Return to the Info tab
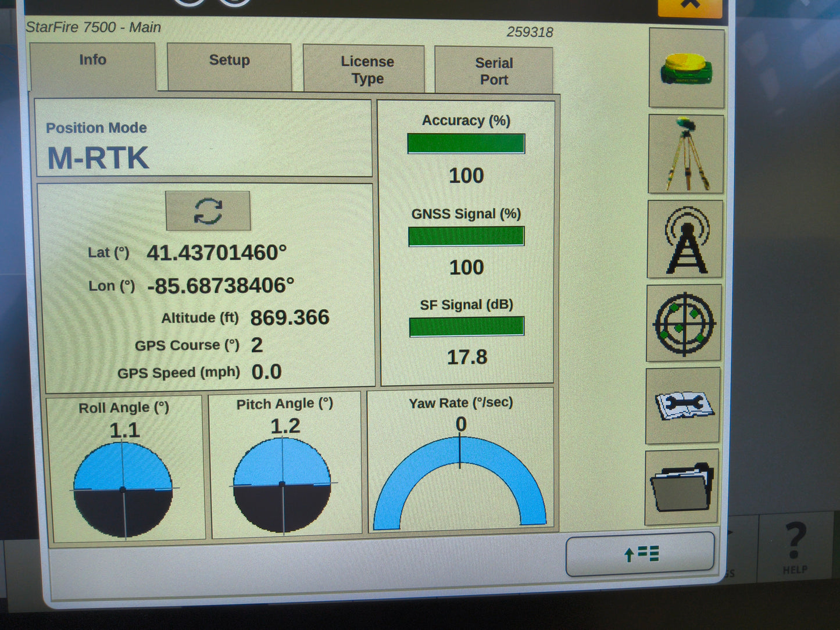 (92, 60)
